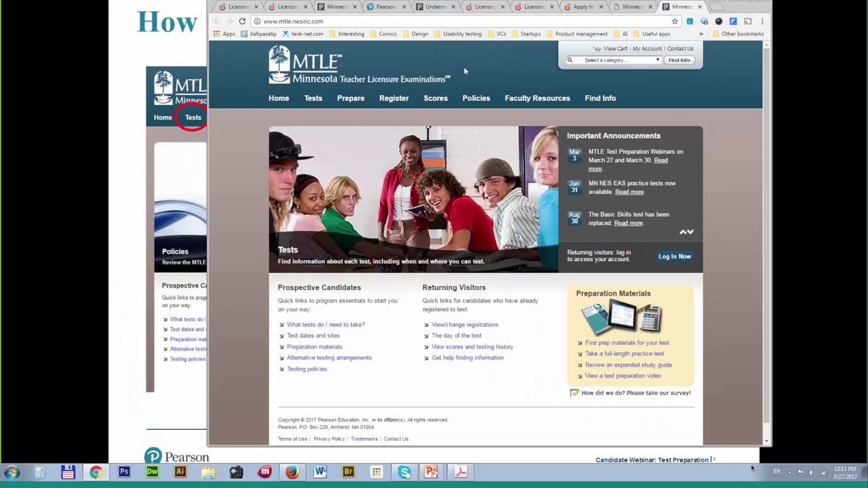The width and height of the screenshot is (868, 488).
Task: Open the Prepare navigation item
Action: click(x=351, y=98)
